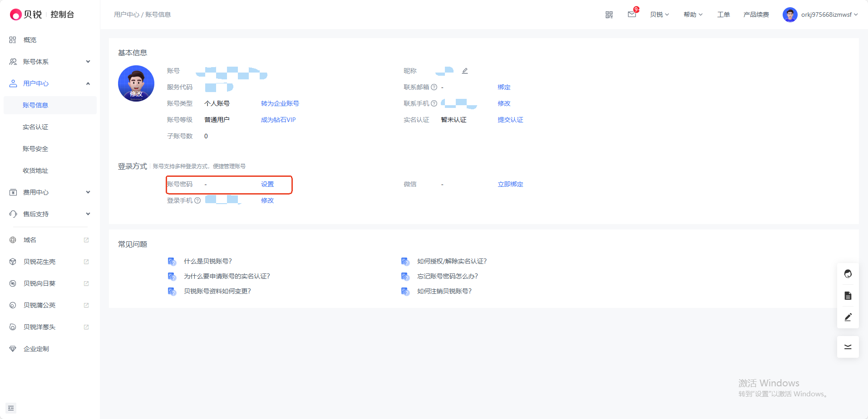
Task: Click 绑定 for 联系邮箱
Action: tap(504, 87)
